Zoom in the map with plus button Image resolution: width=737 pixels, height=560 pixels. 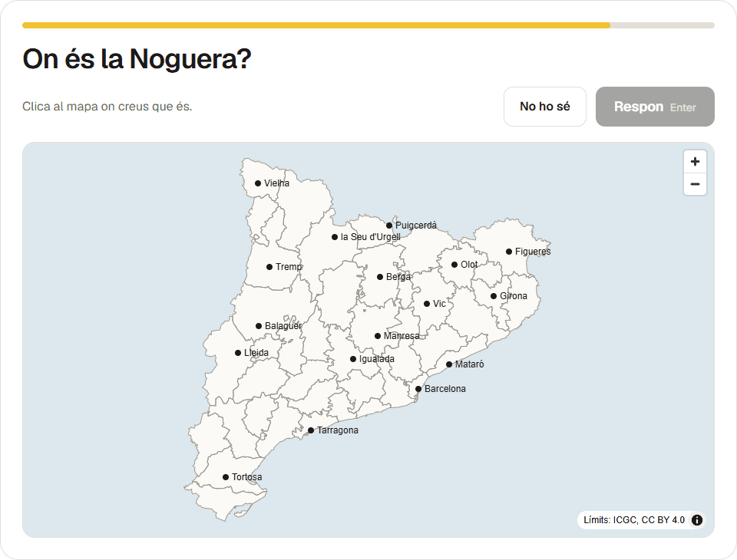[x=695, y=162]
